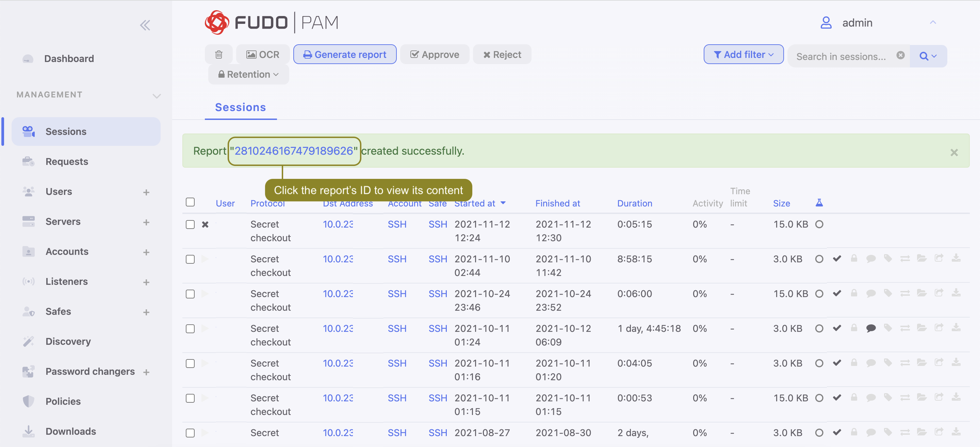This screenshot has width=980, height=447.
Task: Tick the checkbox for the first Secret checkout session
Action: [x=190, y=225]
